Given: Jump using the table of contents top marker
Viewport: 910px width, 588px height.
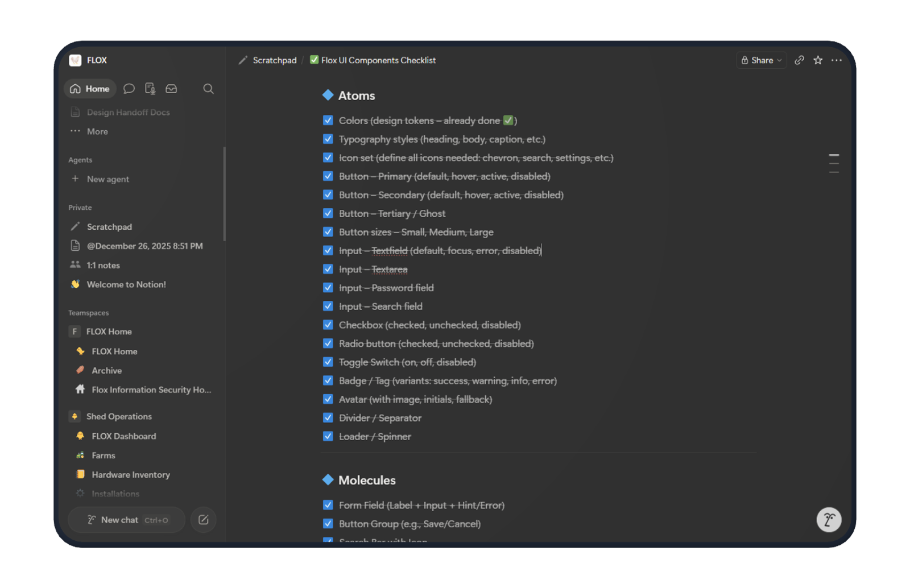Looking at the screenshot, I should [x=834, y=155].
